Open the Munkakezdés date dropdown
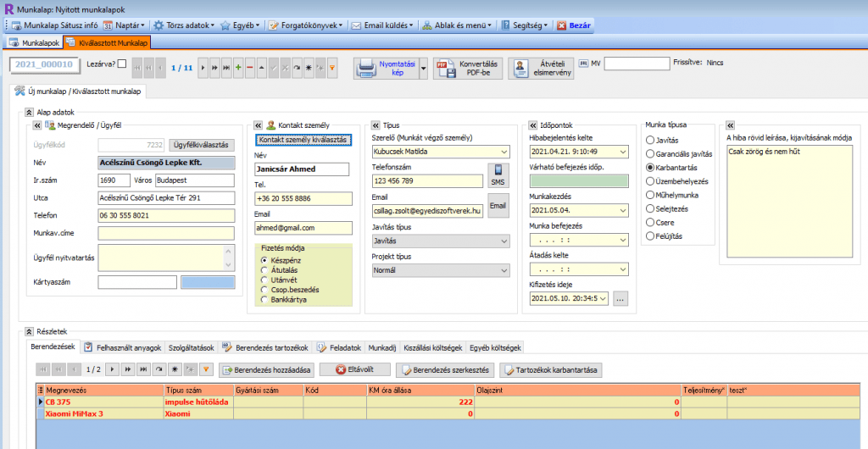This screenshot has width=868, height=449. click(x=623, y=211)
